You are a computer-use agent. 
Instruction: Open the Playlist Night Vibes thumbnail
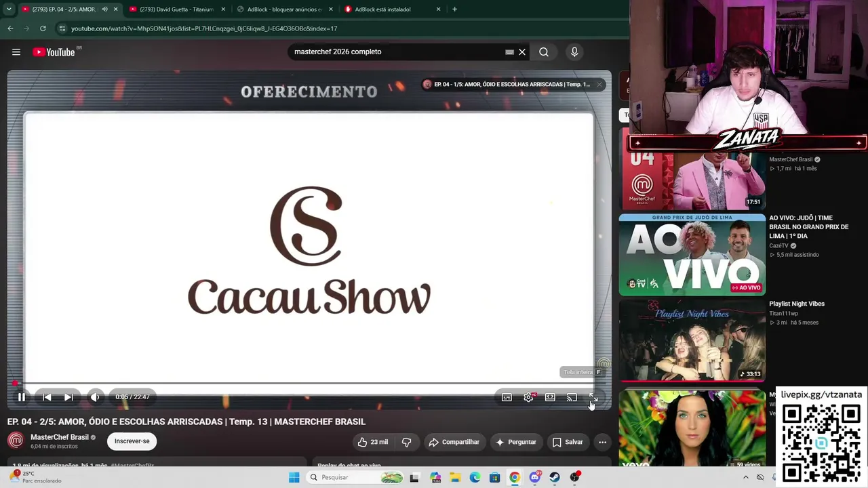tap(692, 340)
